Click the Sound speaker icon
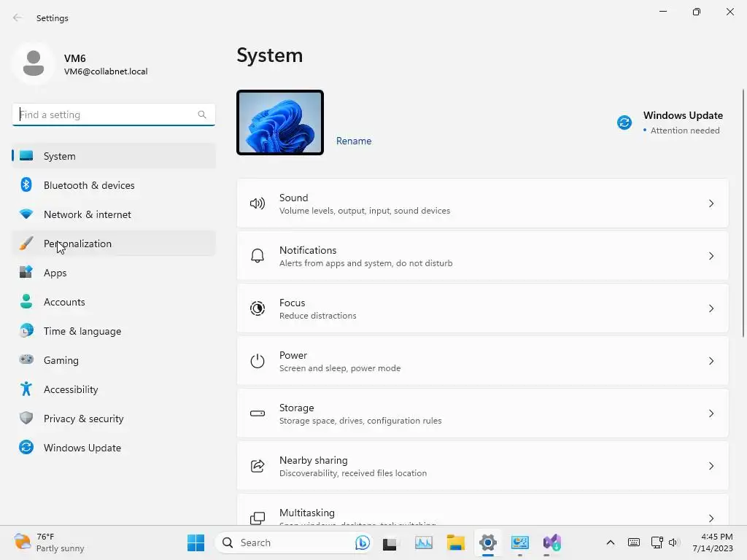This screenshot has height=560, width=747. (258, 204)
